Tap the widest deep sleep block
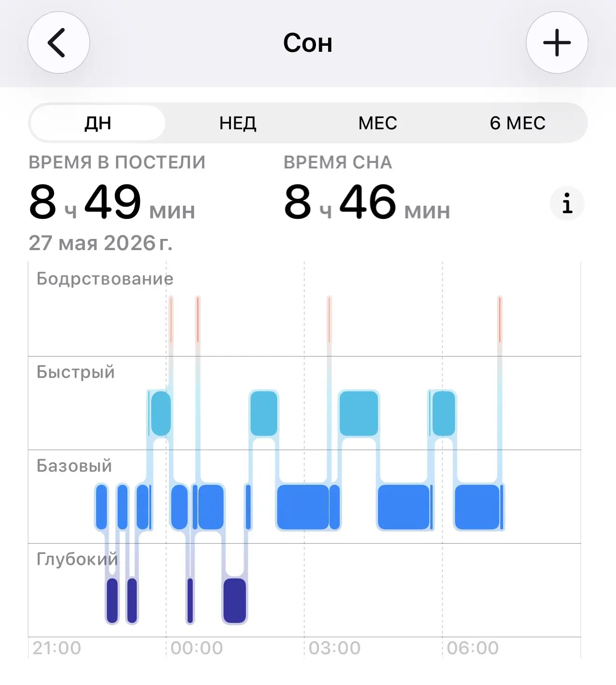 [x=235, y=601]
